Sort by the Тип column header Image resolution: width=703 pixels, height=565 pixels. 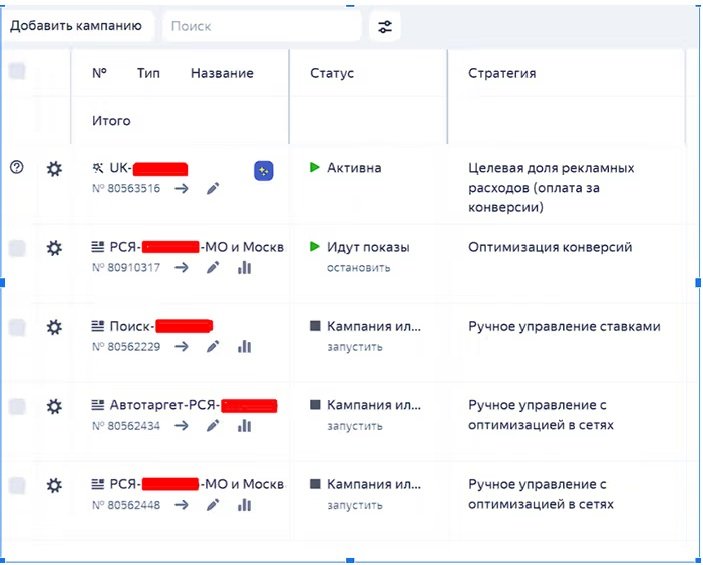coord(148,73)
